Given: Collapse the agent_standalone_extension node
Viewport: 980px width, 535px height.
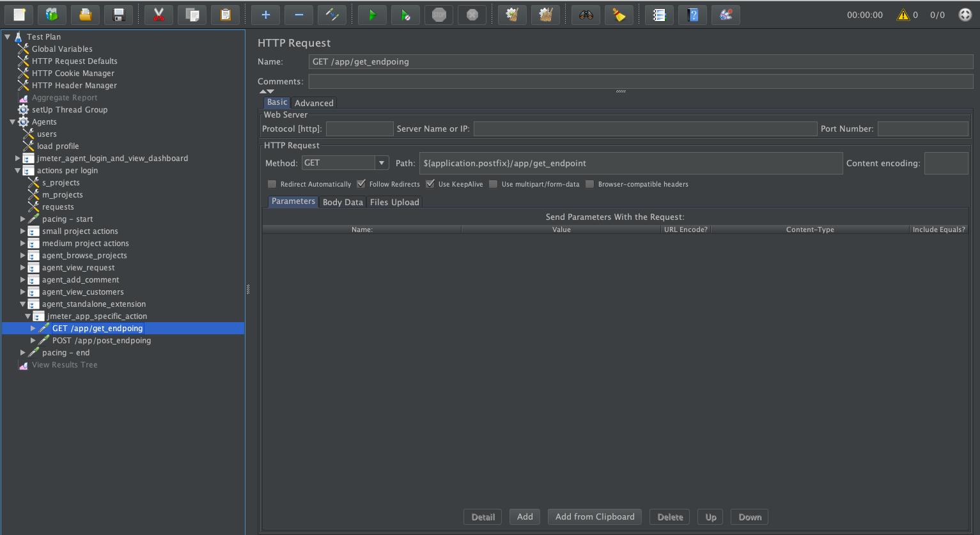Looking at the screenshot, I should 22,304.
